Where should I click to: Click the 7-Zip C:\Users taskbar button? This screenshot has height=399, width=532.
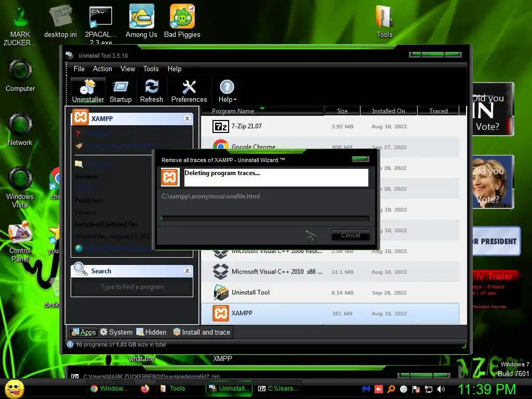click(x=278, y=389)
